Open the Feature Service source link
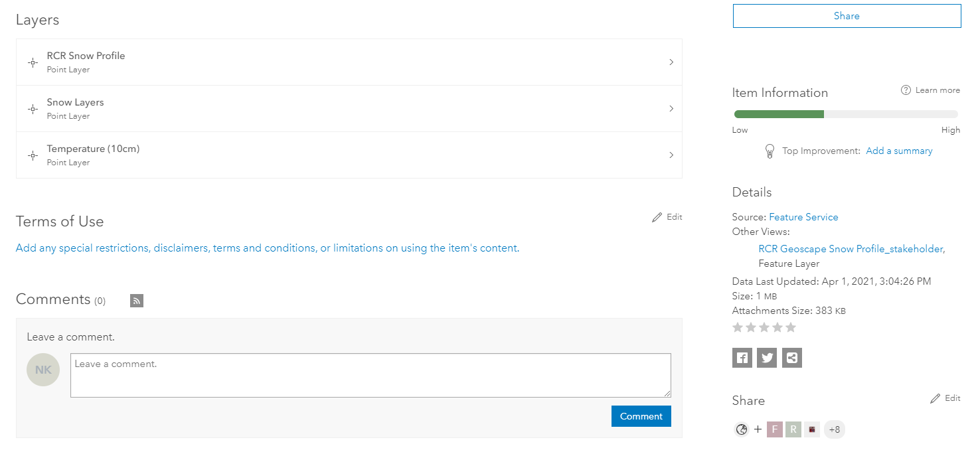 [803, 216]
